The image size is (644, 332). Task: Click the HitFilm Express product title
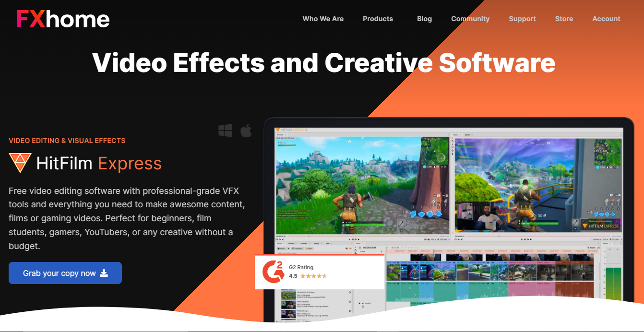99,164
